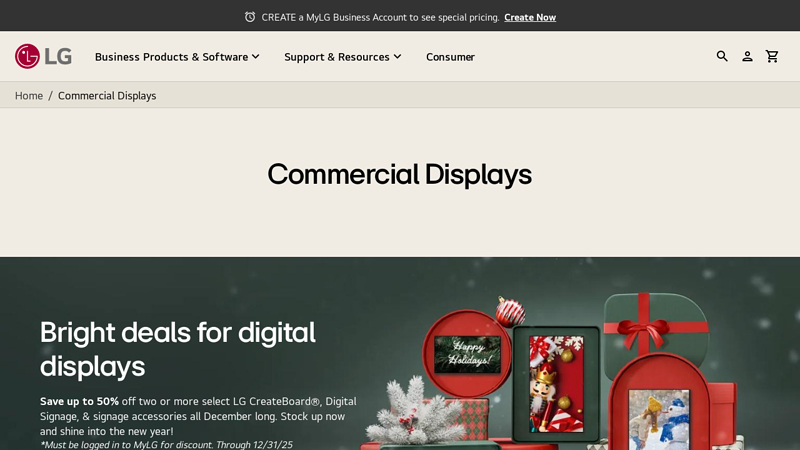Viewport: 800px width, 450px height.
Task: Click the Commercial Displays breadcrumb
Action: click(x=107, y=96)
